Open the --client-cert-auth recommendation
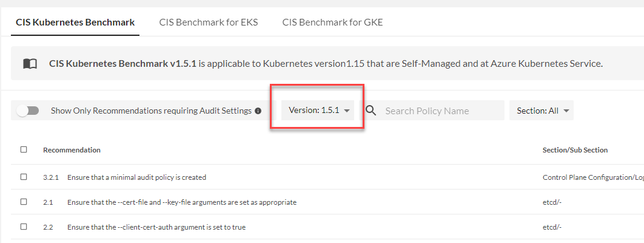644x243 pixels. tap(156, 227)
